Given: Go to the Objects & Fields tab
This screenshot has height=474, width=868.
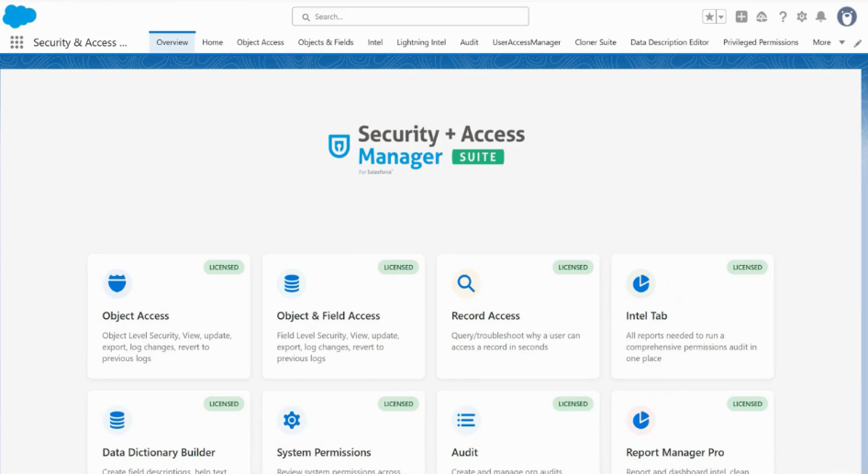Looking at the screenshot, I should (x=326, y=42).
